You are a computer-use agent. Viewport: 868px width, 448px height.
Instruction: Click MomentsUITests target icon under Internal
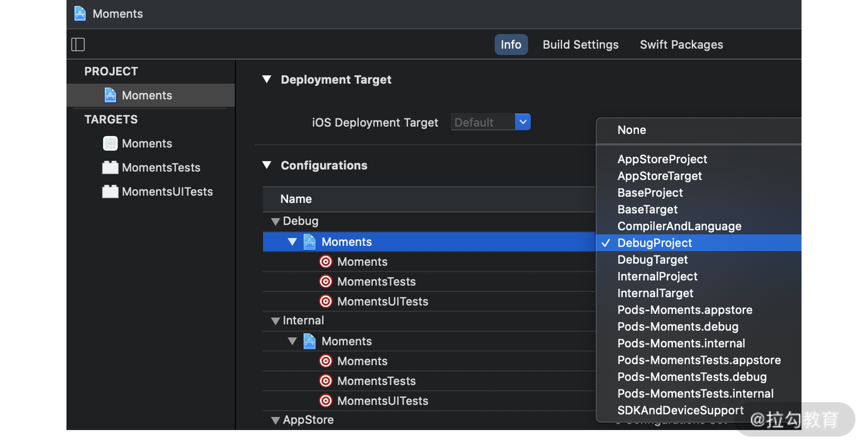coord(325,401)
